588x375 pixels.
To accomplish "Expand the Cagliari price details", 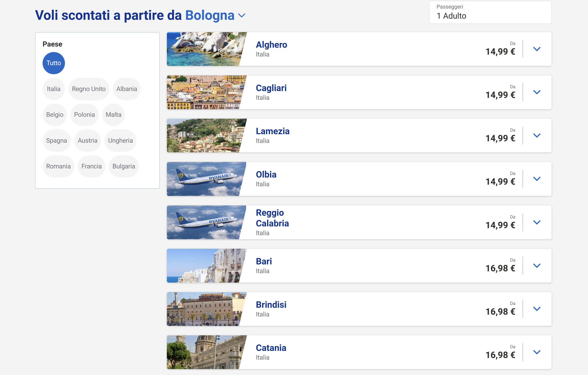I will 537,92.
